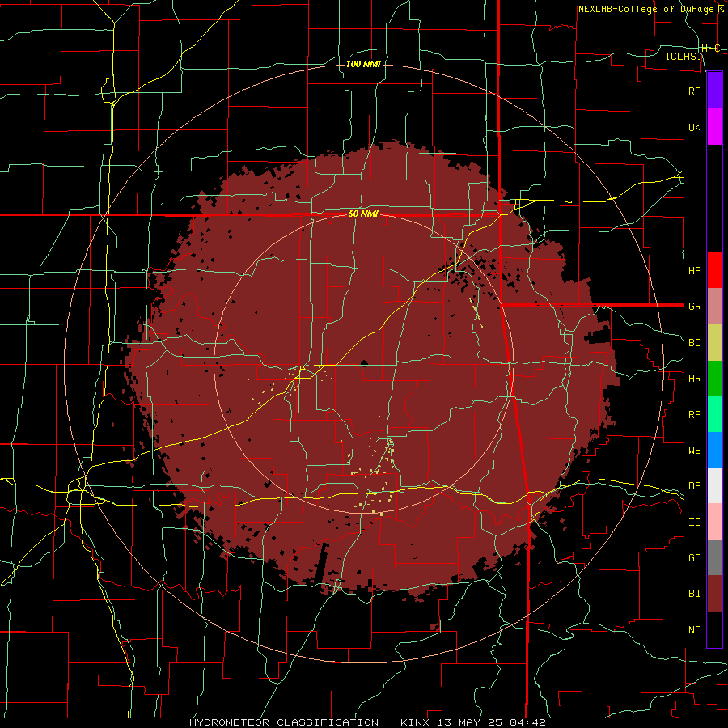The width and height of the screenshot is (728, 728).
Task: Click the magenta UK color swatch
Action: point(714,127)
